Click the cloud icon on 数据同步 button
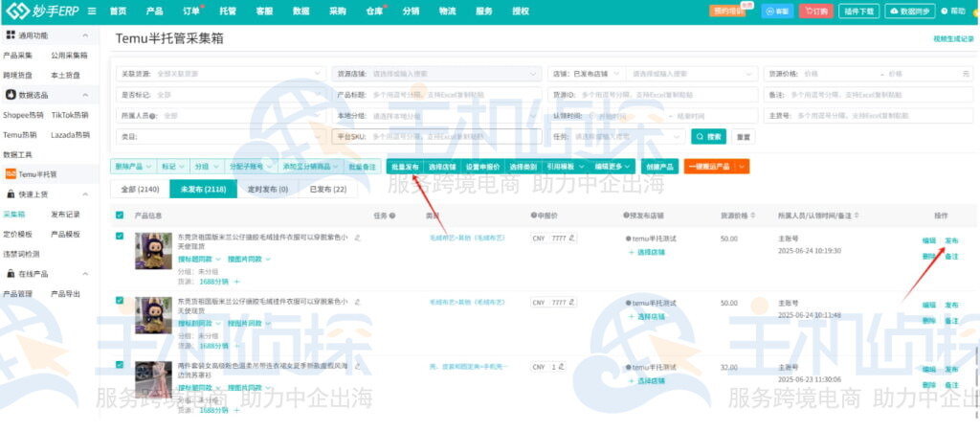Image resolution: width=980 pixels, height=432 pixels. (x=895, y=11)
